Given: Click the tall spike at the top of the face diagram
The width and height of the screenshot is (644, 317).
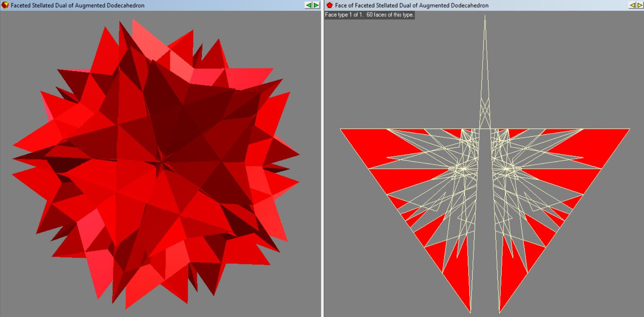Looking at the screenshot, I should point(485,72).
